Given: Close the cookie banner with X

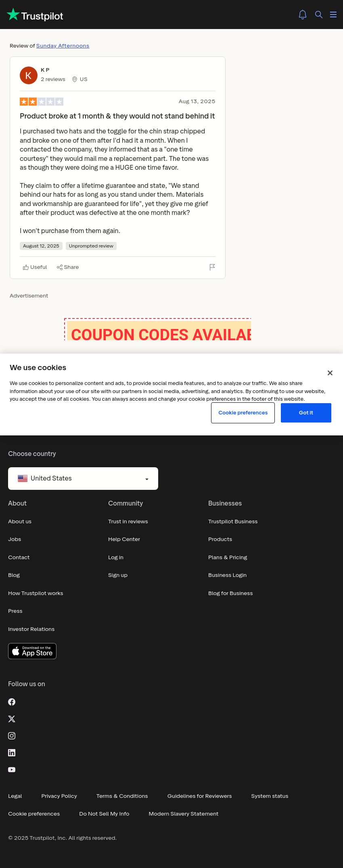Looking at the screenshot, I should (x=330, y=373).
